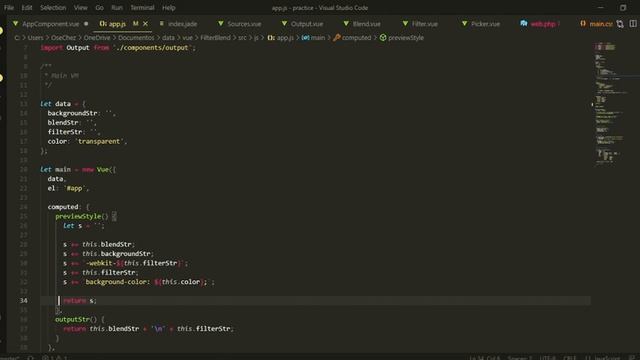This screenshot has height=360, width=640.
Task: Click the '-webkit-' template string line
Action: pos(126,264)
